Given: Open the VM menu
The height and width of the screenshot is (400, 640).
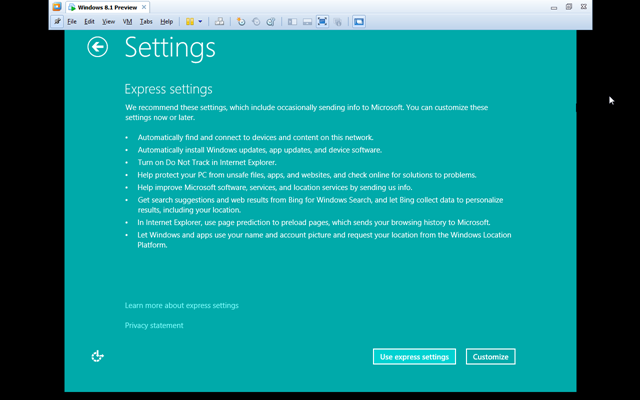Looking at the screenshot, I should coord(127,22).
